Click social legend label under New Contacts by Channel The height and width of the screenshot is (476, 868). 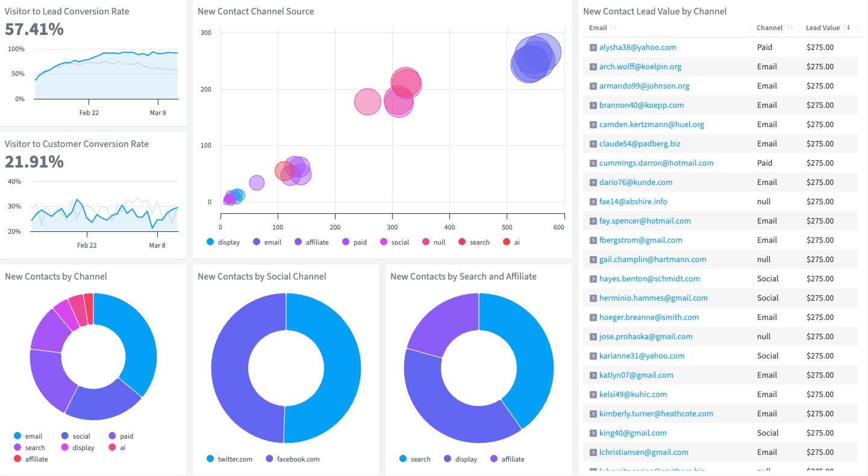[81, 436]
